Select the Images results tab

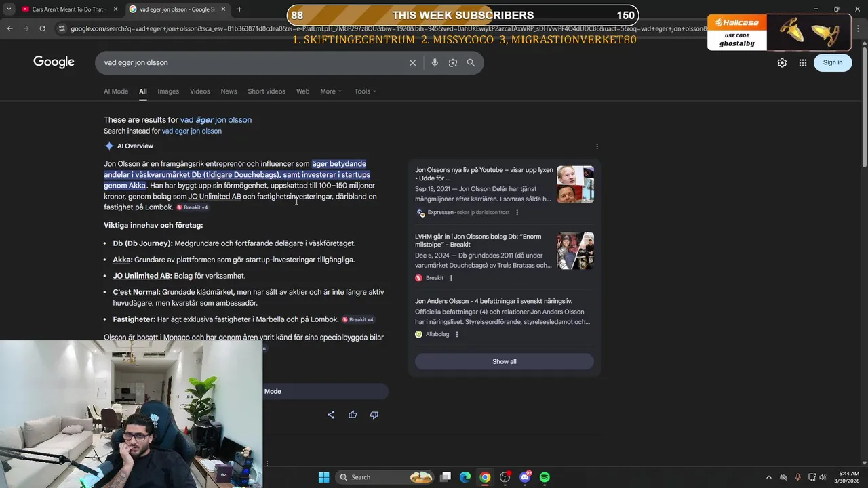[x=168, y=91]
